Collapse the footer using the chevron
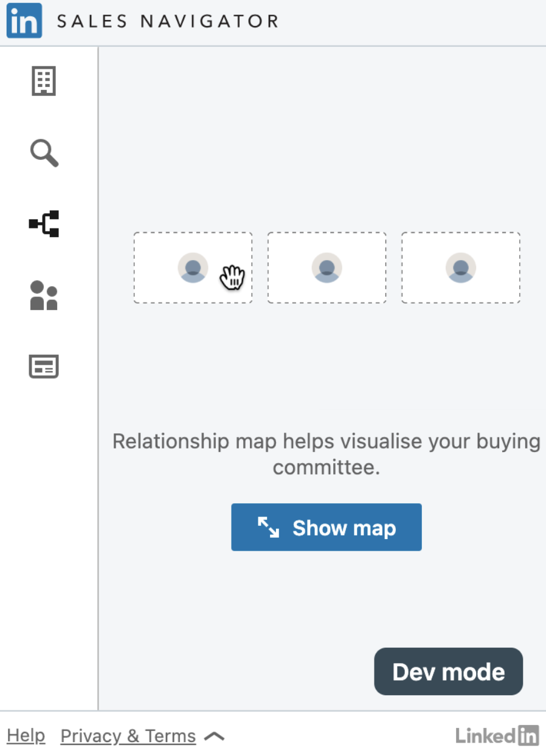The width and height of the screenshot is (546, 756). point(214,735)
